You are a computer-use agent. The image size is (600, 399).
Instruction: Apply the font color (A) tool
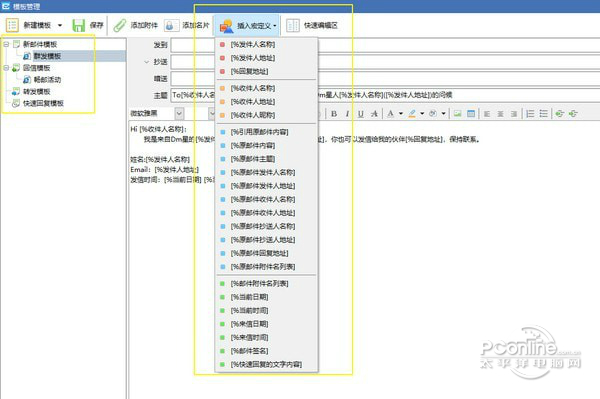(x=390, y=114)
